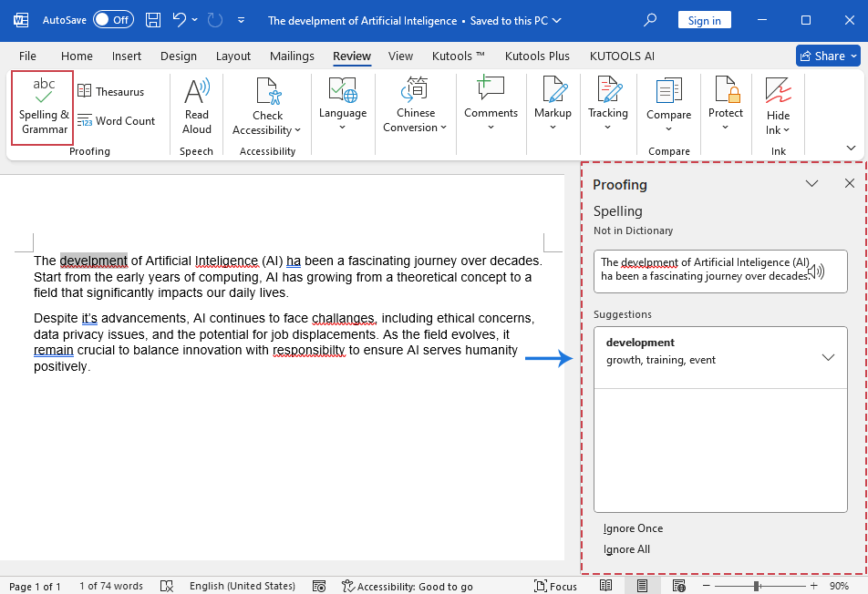Viewport: 868px width, 594px height.
Task: Toggle Focus mode in status bar
Action: pyautogui.click(x=555, y=586)
